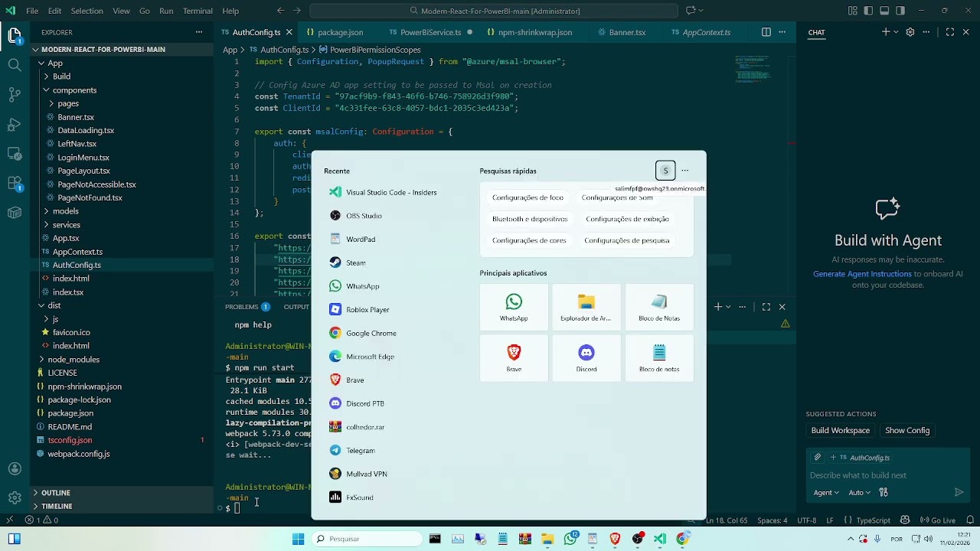Click Bluetooth e dispositivos quick search
This screenshot has width=980, height=551.
pyautogui.click(x=530, y=219)
